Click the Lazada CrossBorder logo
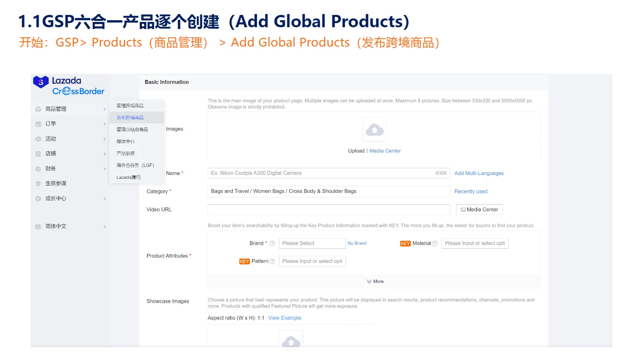644x362 pixels. [x=69, y=86]
